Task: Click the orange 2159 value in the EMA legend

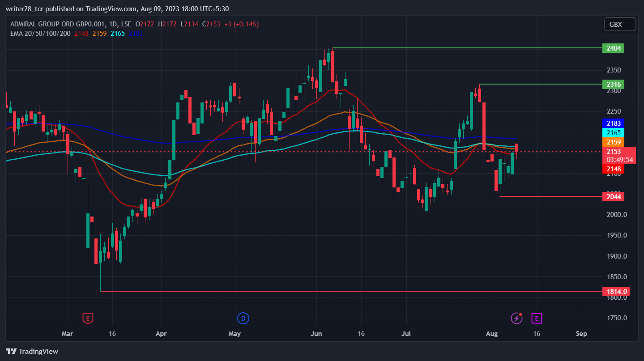Action: coord(100,33)
